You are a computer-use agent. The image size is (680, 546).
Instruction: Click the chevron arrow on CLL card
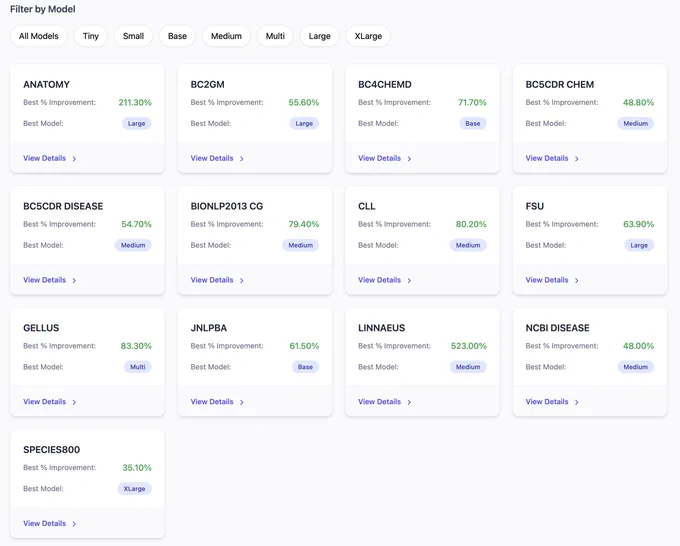click(x=409, y=281)
